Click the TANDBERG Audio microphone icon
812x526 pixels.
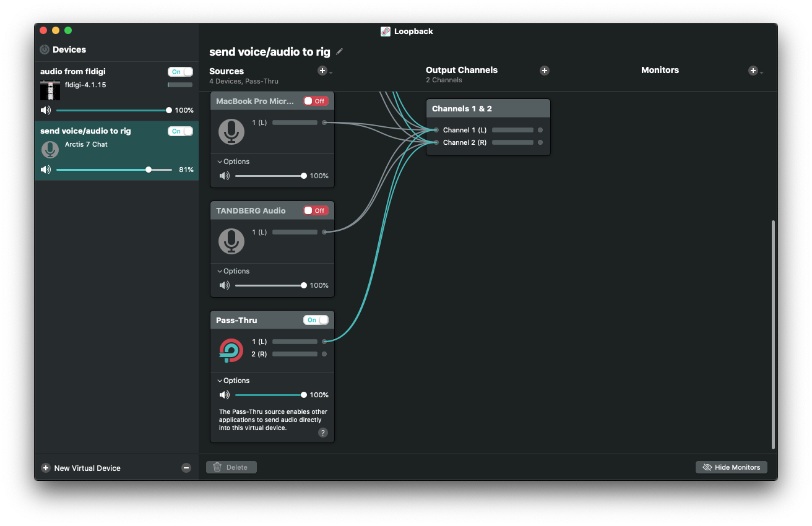pos(231,241)
